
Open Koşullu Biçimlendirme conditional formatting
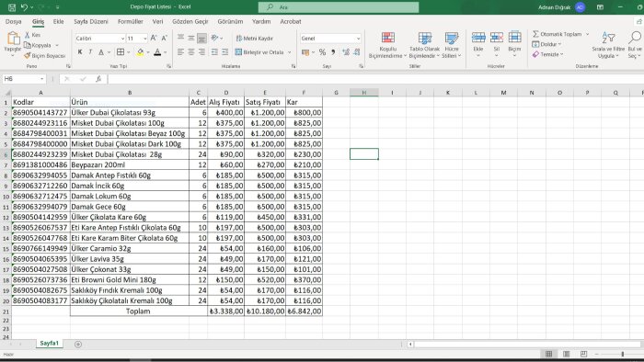pyautogui.click(x=387, y=45)
